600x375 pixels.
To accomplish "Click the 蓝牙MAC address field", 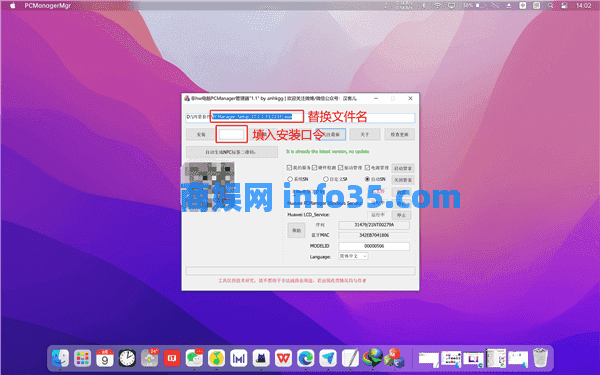I will [x=374, y=235].
